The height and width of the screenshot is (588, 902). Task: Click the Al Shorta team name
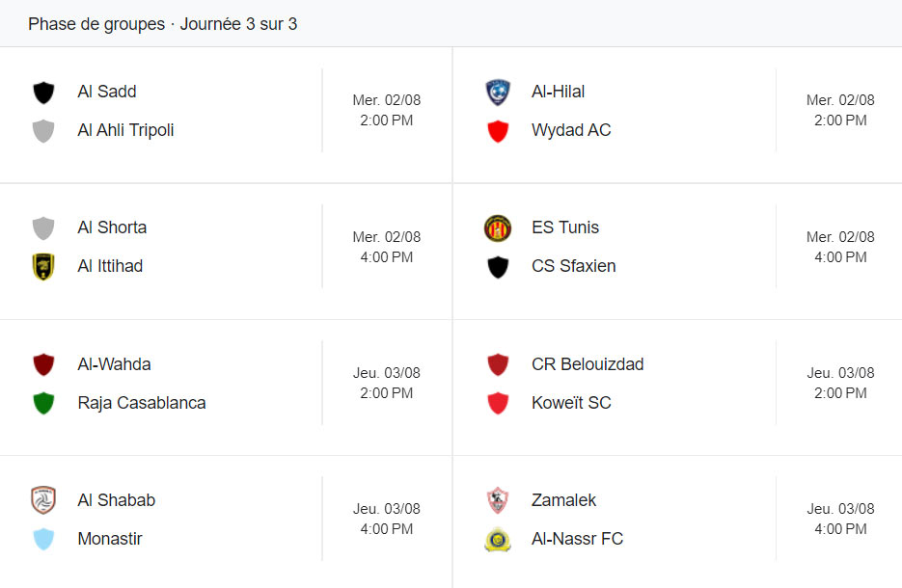click(x=112, y=227)
